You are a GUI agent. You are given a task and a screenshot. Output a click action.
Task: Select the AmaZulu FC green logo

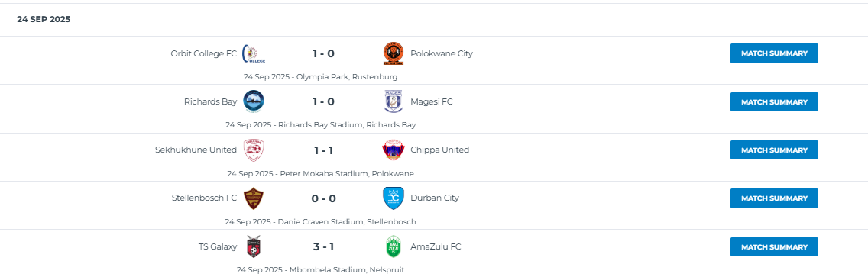pos(393,246)
